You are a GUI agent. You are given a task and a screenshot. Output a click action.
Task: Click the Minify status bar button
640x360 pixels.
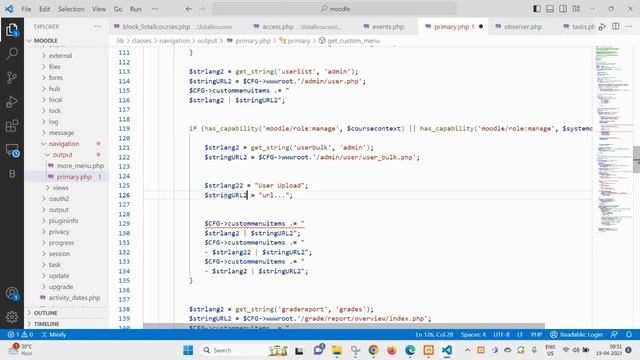[x=54, y=335]
